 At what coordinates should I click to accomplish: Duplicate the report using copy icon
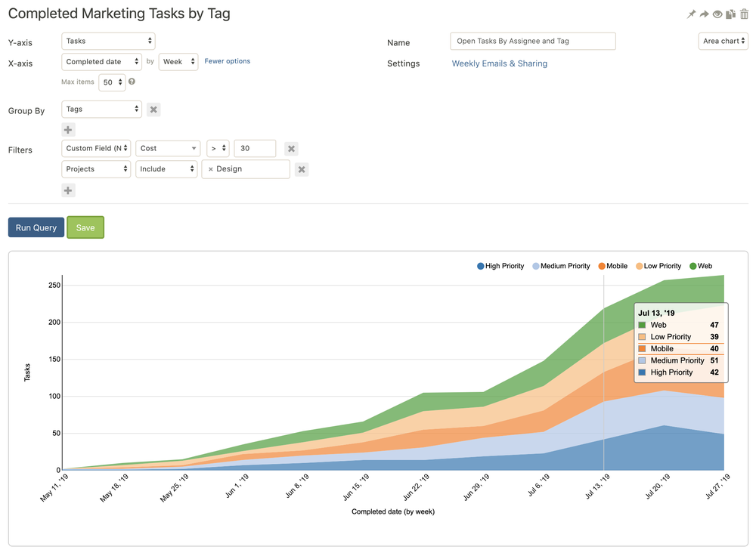click(x=730, y=14)
